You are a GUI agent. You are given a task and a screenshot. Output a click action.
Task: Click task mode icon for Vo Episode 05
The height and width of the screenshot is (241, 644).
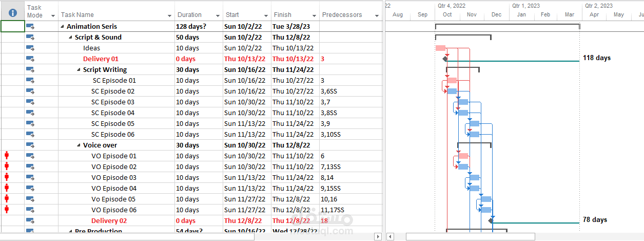30,199
